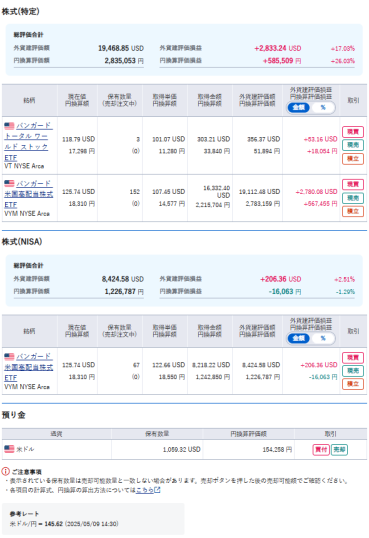Open バンガード 米国高配当株式 ETF link in NISA table
Viewport: 369px width, 538px height.
(29, 367)
